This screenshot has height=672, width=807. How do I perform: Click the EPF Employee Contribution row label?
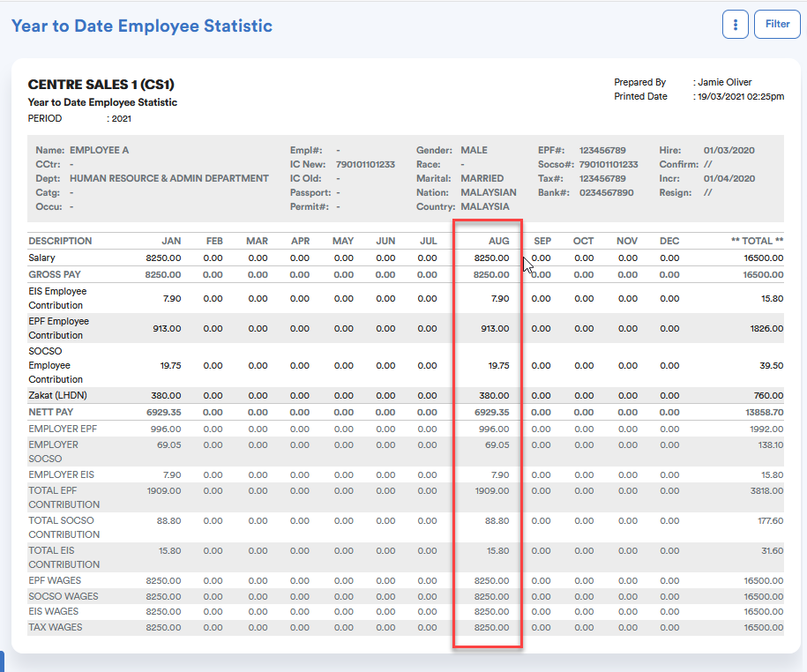coord(59,328)
